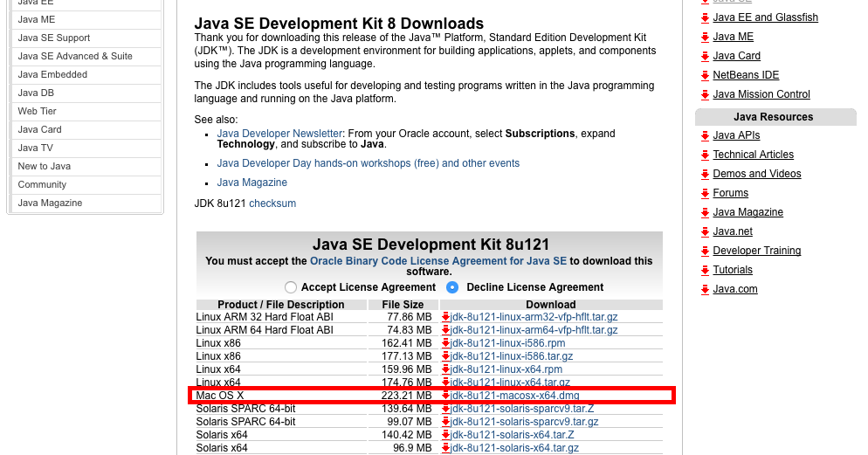Open Java Magazine link under See also
868x455 pixels.
pyautogui.click(x=251, y=183)
